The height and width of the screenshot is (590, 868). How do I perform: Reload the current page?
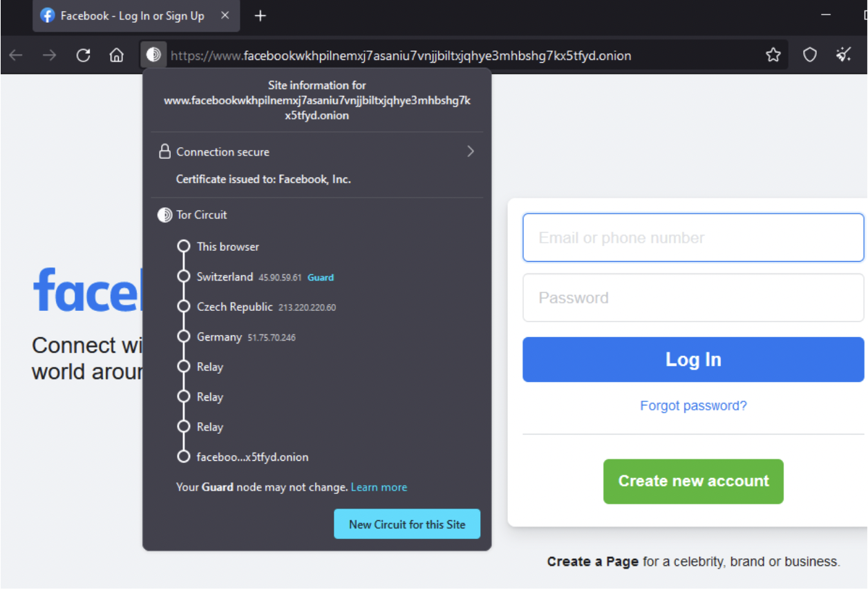tap(83, 55)
